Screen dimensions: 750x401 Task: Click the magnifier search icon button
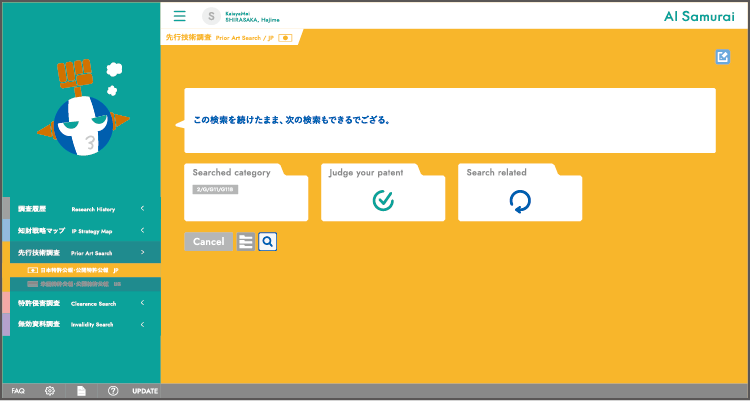click(268, 241)
